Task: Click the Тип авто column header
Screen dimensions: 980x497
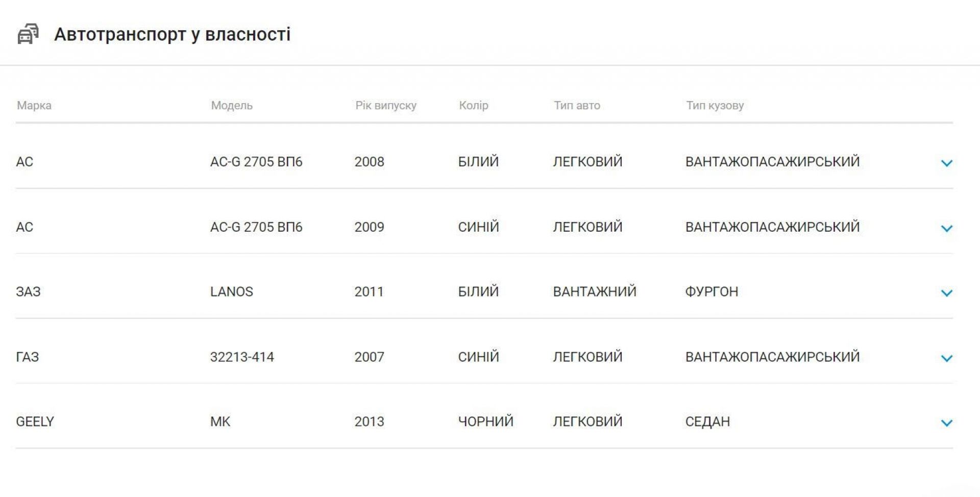Action: point(577,106)
